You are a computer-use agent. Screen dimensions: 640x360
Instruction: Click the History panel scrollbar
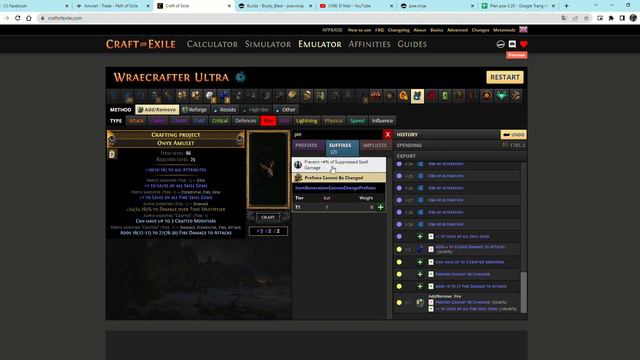click(524, 291)
